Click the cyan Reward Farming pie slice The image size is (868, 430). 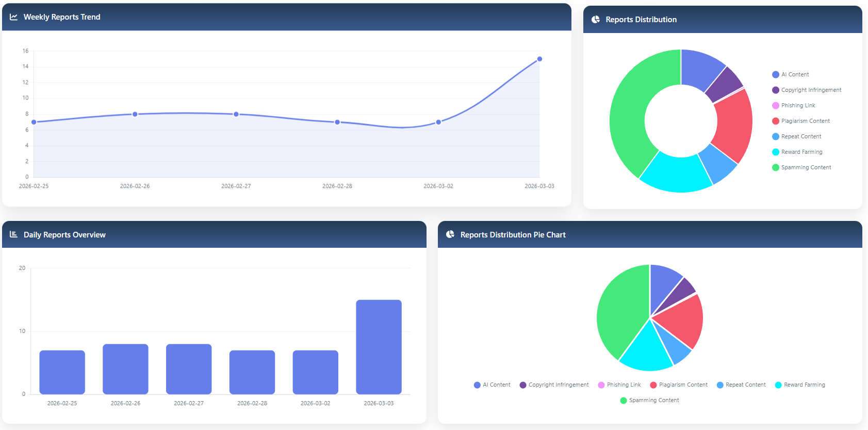pos(644,348)
